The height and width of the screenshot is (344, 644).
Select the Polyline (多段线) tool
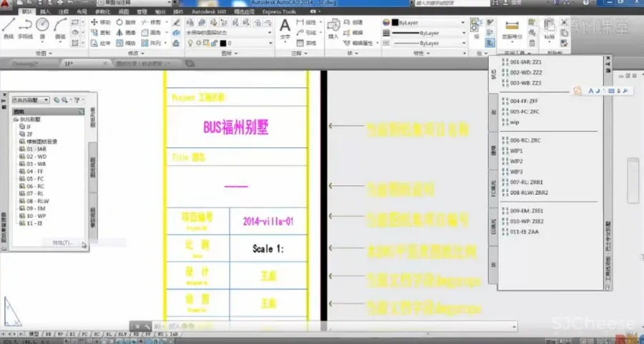[x=25, y=27]
